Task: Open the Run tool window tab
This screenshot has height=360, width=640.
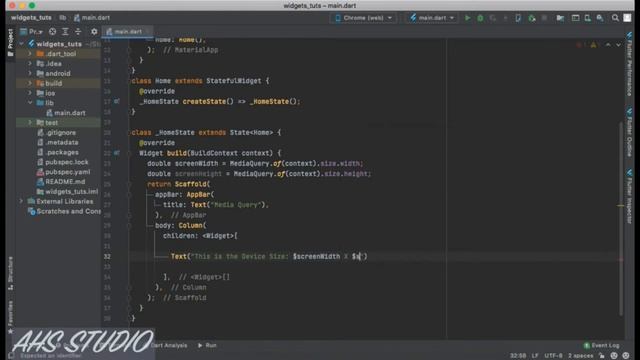Action: click(x=207, y=345)
